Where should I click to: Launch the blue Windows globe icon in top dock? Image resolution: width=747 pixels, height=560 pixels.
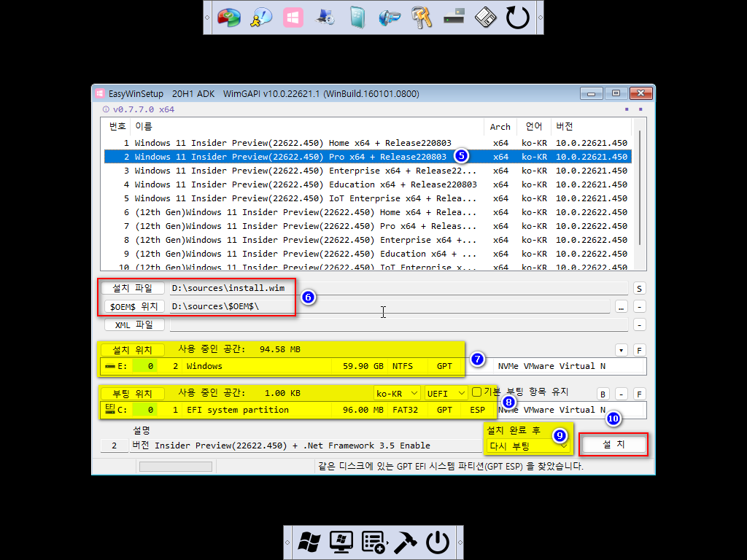390,17
